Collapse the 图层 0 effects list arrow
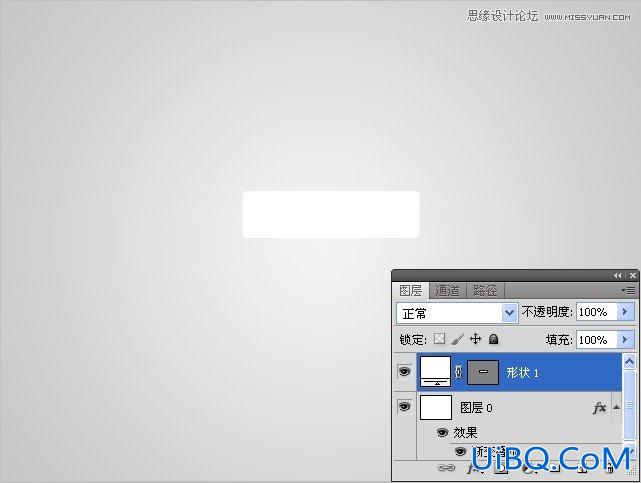This screenshot has height=483, width=641. [616, 407]
